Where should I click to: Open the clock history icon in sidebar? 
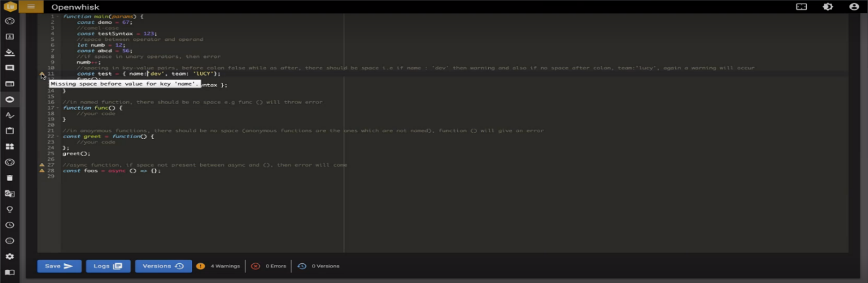click(x=10, y=225)
